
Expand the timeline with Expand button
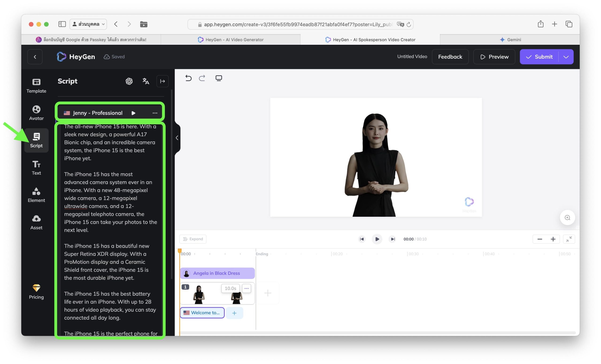click(x=193, y=239)
